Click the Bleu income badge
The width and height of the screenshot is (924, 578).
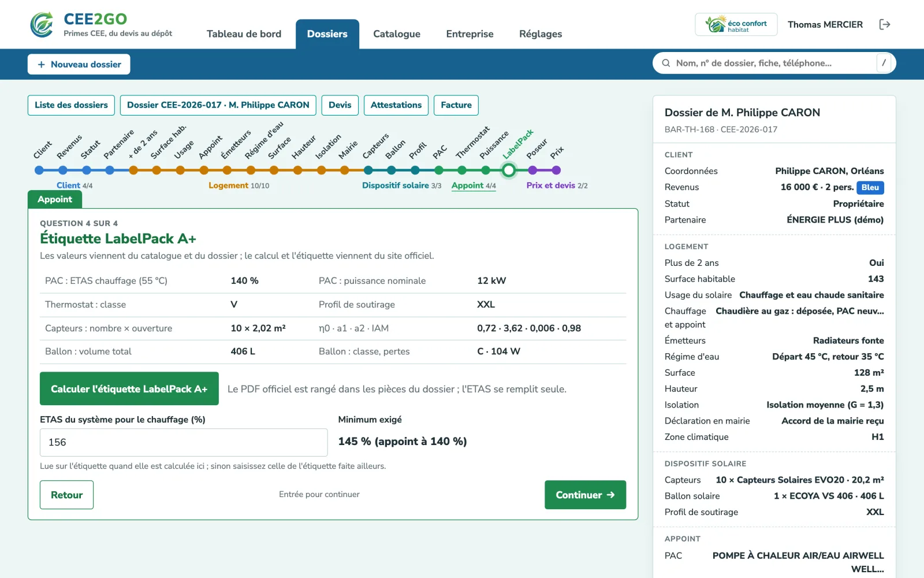click(x=870, y=187)
